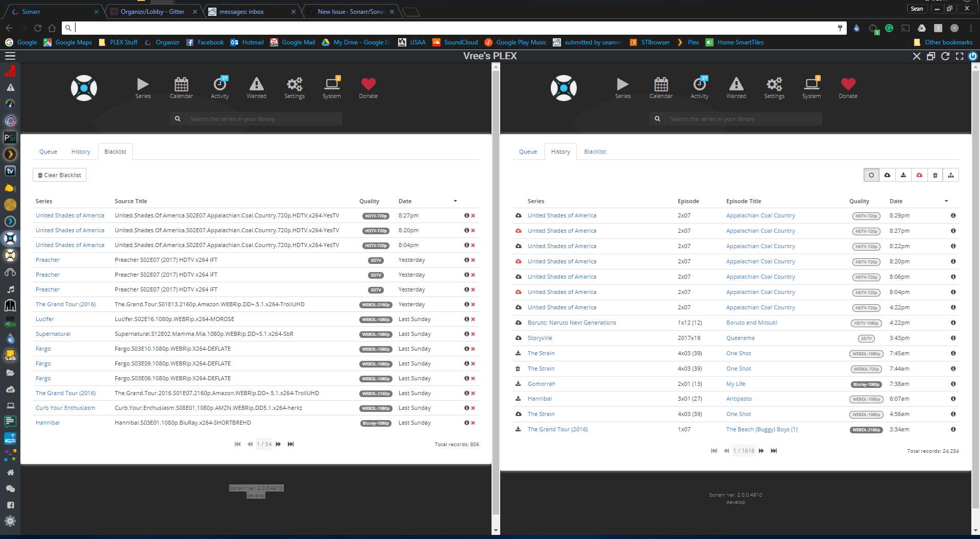The width and height of the screenshot is (980, 539).
Task: Go to next history page
Action: (762, 451)
